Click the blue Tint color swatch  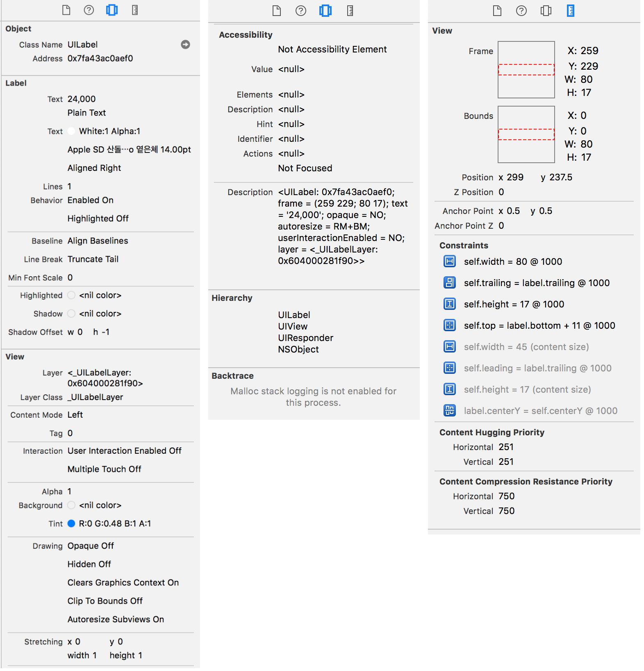(x=71, y=523)
